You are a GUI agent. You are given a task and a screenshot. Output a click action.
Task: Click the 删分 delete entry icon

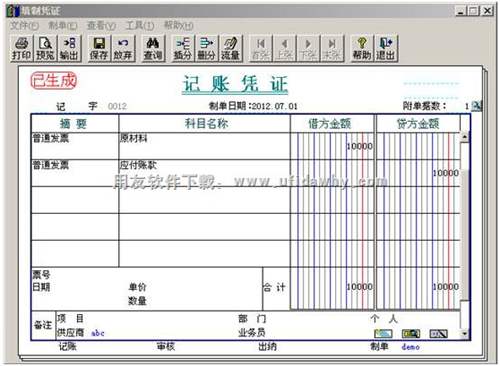point(206,49)
